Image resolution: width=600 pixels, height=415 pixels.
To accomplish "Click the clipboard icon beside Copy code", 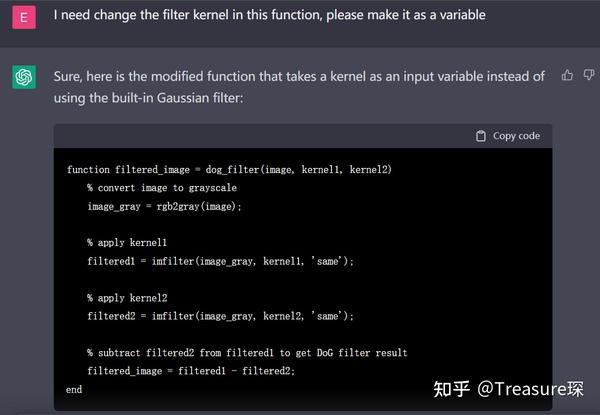I will click(481, 136).
